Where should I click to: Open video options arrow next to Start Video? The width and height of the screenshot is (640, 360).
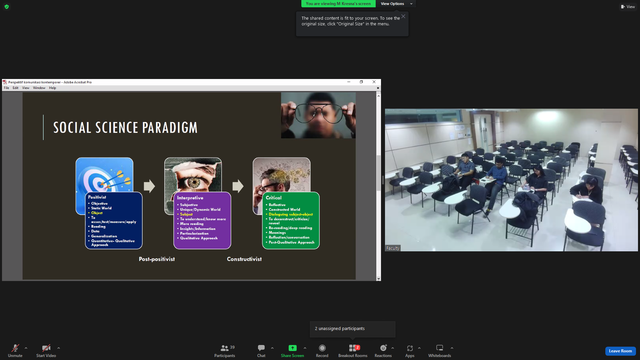click(x=58, y=348)
